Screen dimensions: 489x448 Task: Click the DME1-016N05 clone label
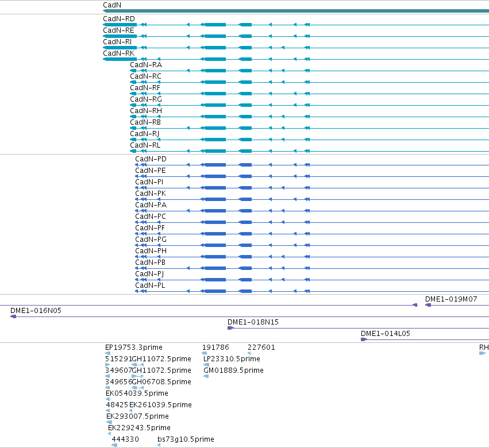tap(36, 311)
